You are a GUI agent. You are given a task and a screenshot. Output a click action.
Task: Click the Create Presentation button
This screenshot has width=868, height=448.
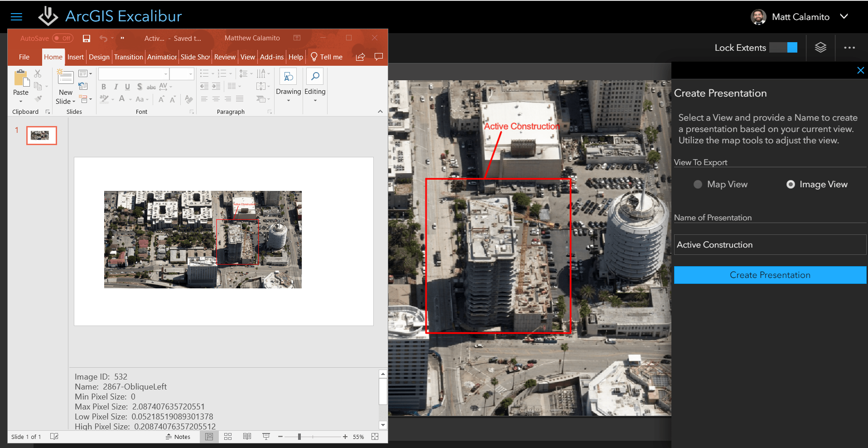[x=770, y=275]
